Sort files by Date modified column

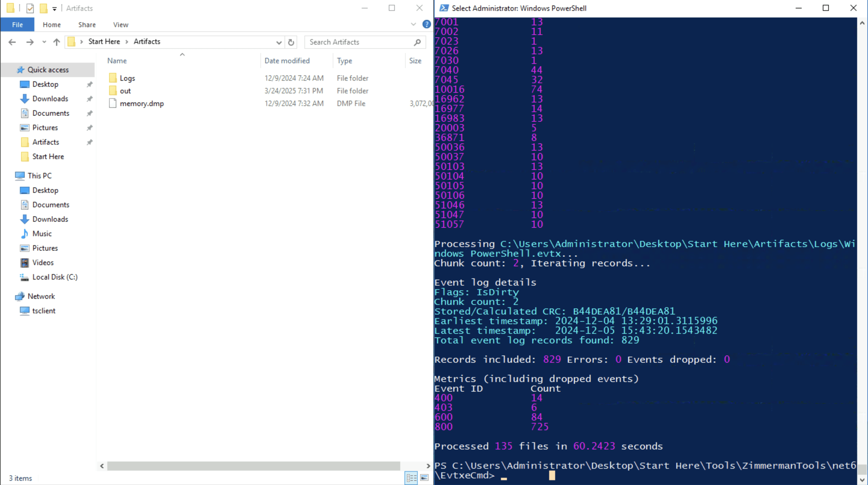287,61
